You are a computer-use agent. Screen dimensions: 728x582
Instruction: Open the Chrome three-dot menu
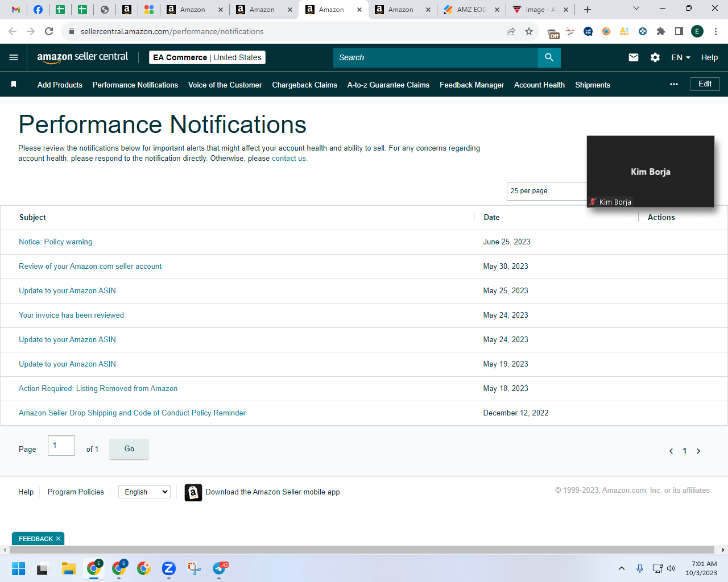715,31
